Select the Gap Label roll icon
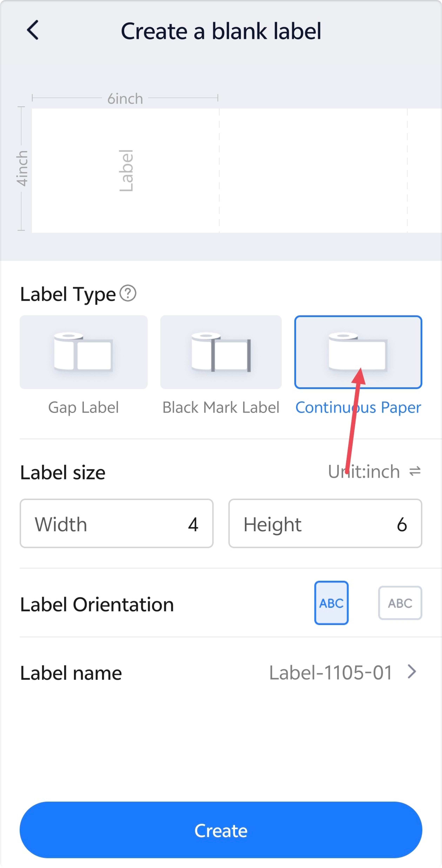The height and width of the screenshot is (868, 442). [x=83, y=352]
